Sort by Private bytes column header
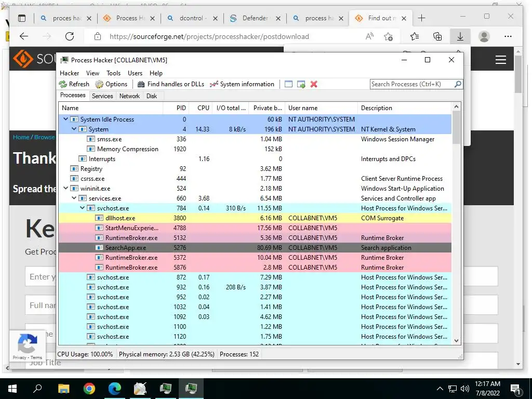 click(267, 108)
